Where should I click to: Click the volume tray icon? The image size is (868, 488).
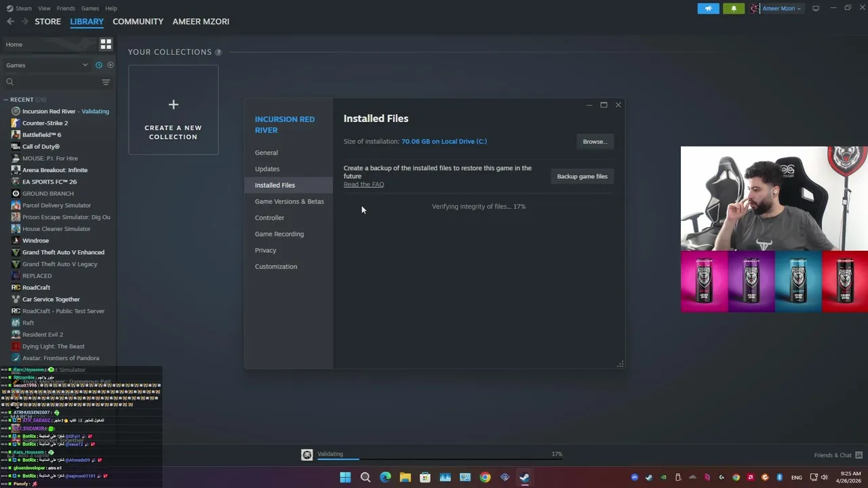[x=824, y=477]
